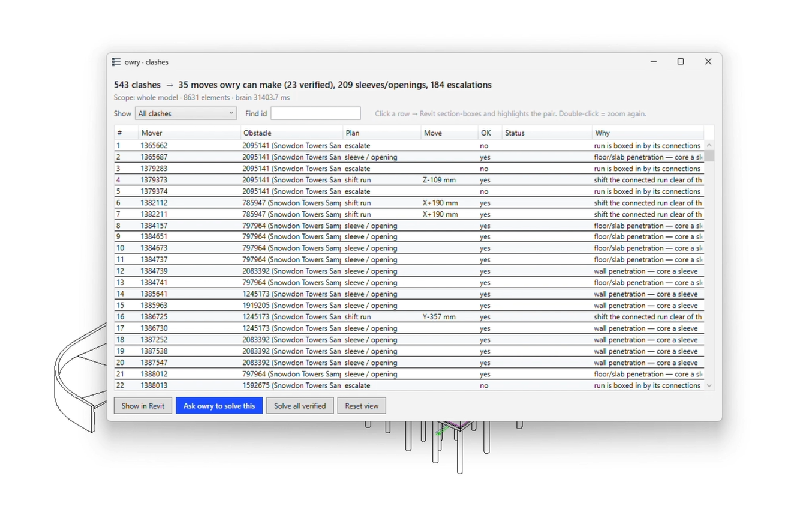Click obstacle 1919205 cell
The height and width of the screenshot is (509, 812).
[x=291, y=306]
